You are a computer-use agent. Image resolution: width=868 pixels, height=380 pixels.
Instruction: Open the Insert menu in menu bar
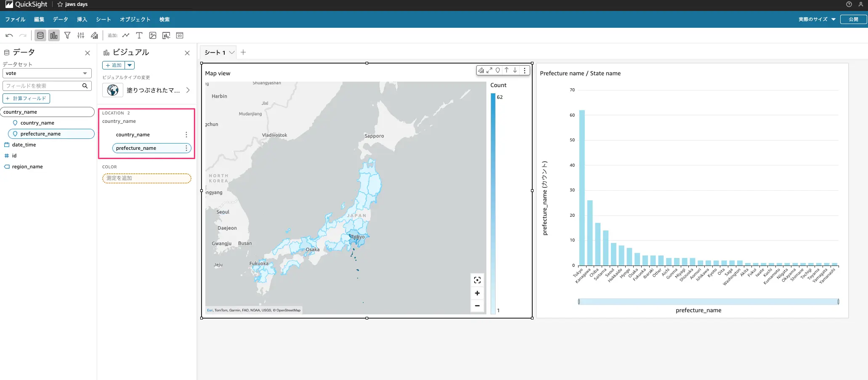[82, 19]
